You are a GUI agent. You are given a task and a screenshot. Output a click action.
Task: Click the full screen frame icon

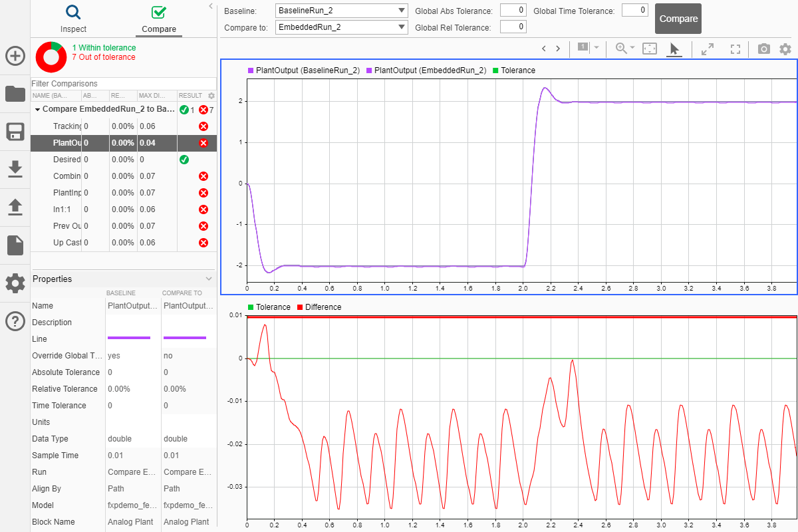[735, 49]
